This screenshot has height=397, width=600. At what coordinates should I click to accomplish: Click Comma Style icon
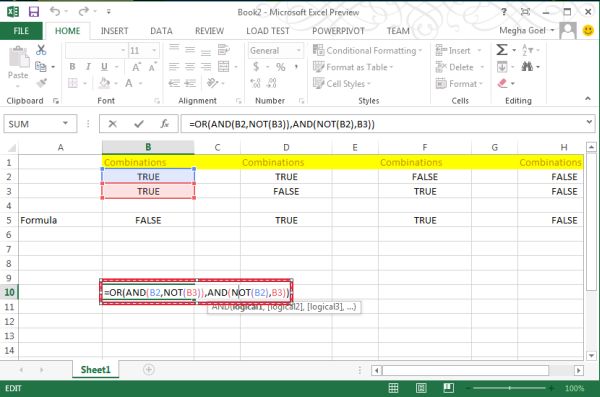296,67
